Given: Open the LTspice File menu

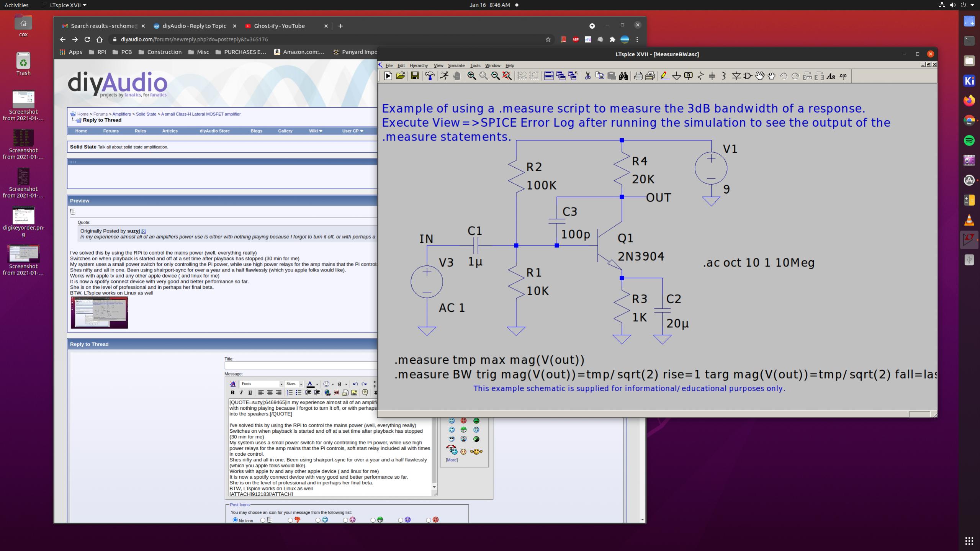Looking at the screenshot, I should (x=389, y=65).
